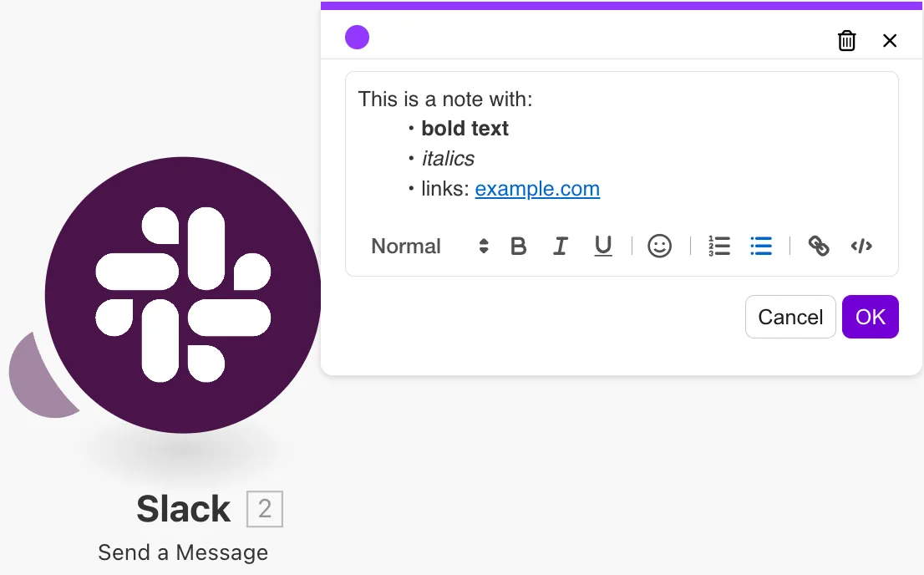Select the Send a Message label

coord(183,552)
